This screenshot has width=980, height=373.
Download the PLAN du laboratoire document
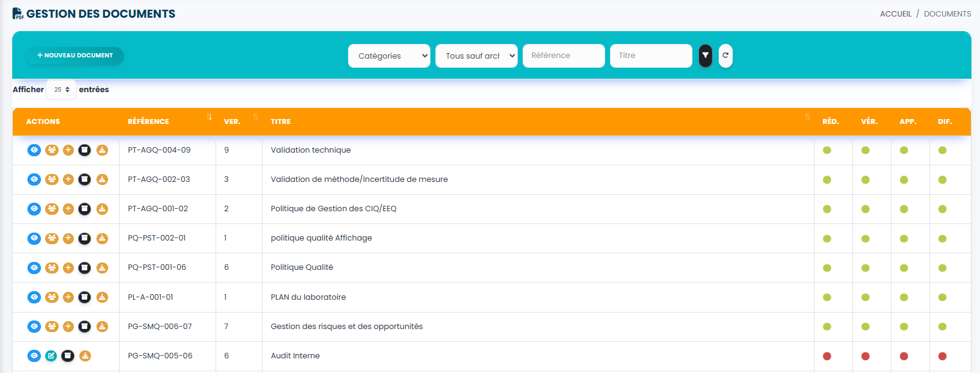click(x=102, y=297)
